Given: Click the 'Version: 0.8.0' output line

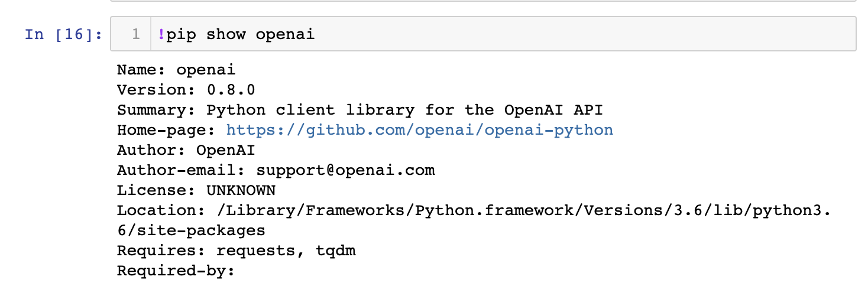Looking at the screenshot, I should [x=186, y=90].
